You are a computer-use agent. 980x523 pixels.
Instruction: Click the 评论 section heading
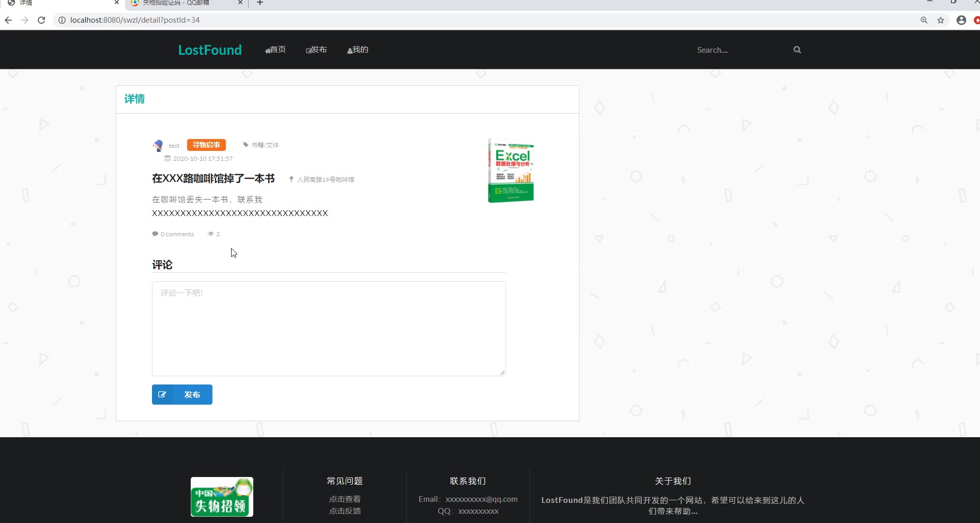[x=162, y=265]
